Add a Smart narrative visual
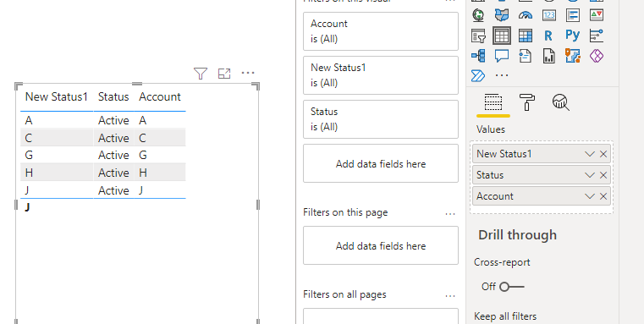This screenshot has height=324, width=644. coord(526,56)
